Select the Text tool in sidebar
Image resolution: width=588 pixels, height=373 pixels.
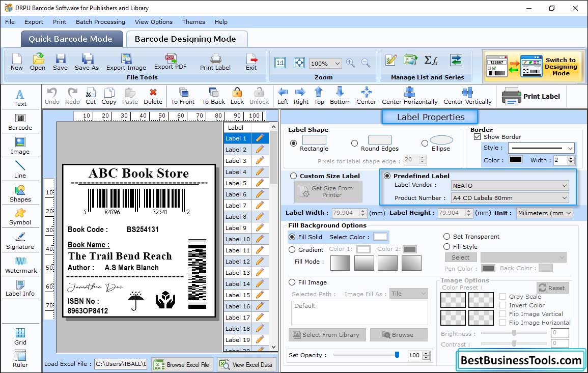coord(20,98)
